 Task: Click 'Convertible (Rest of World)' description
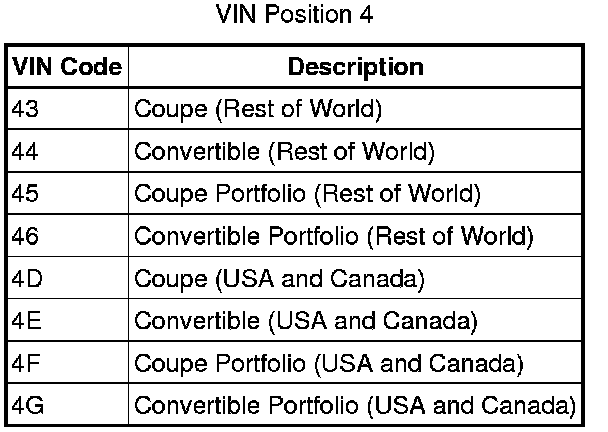[284, 153]
